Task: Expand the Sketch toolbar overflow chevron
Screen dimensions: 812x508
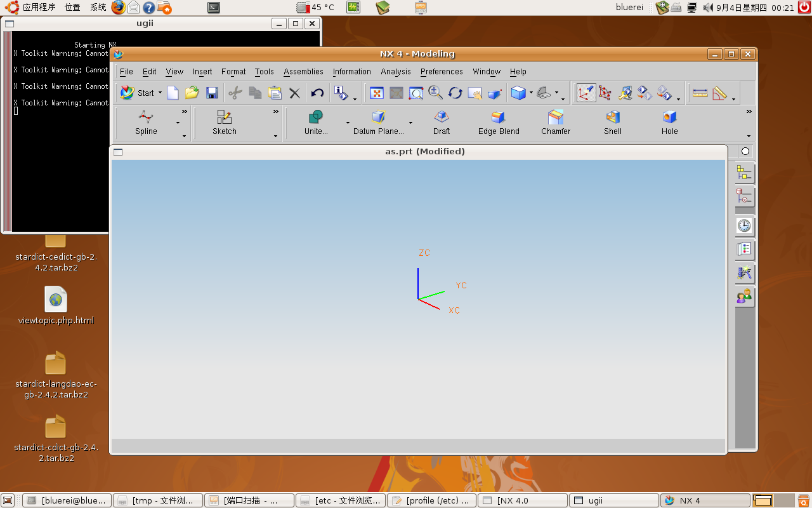Action: (x=276, y=112)
